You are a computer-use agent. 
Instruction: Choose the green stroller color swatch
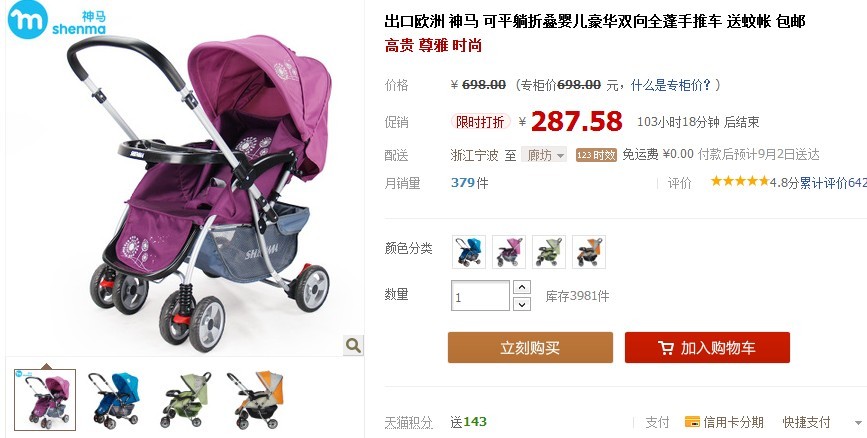(x=549, y=252)
